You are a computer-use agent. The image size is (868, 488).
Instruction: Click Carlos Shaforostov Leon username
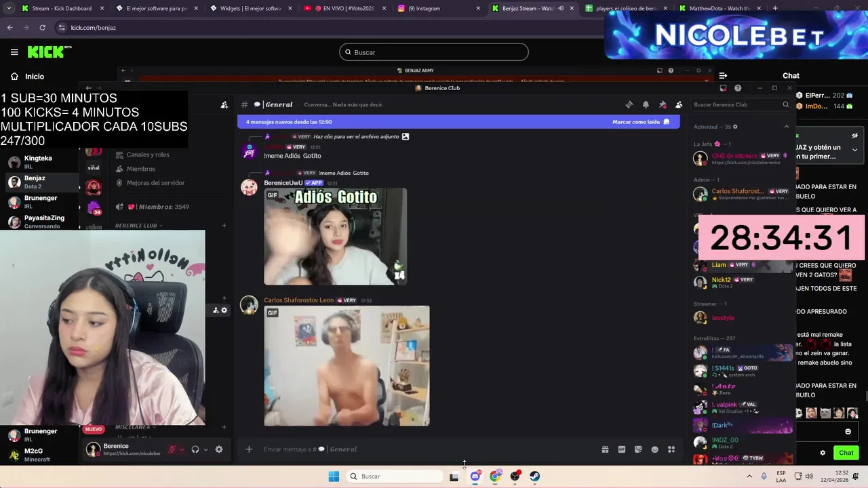tap(298, 300)
